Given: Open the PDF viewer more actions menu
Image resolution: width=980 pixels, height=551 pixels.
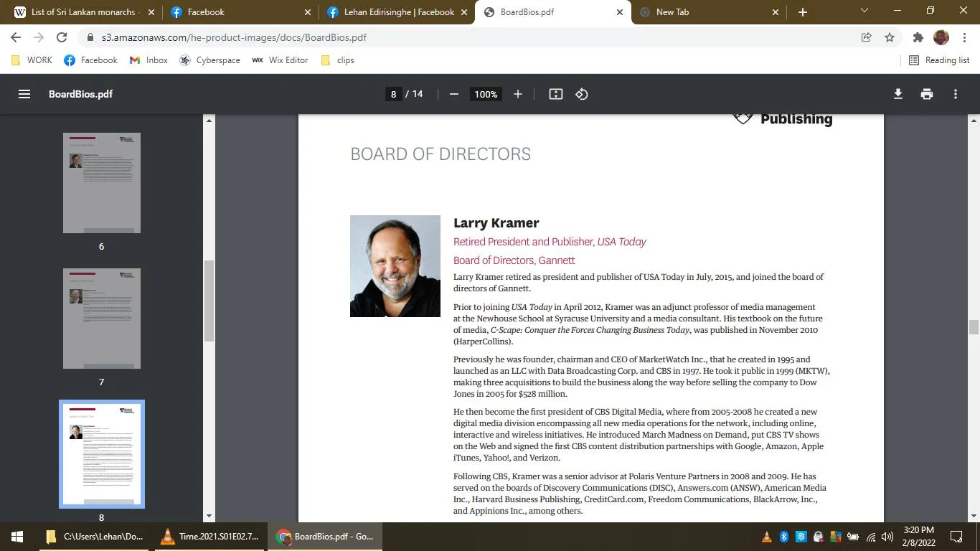Looking at the screenshot, I should (x=956, y=94).
